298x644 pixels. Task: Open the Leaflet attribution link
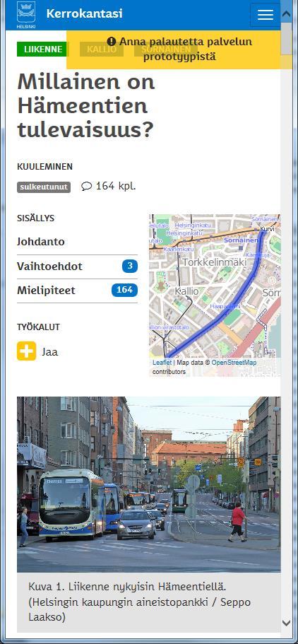coord(162,363)
